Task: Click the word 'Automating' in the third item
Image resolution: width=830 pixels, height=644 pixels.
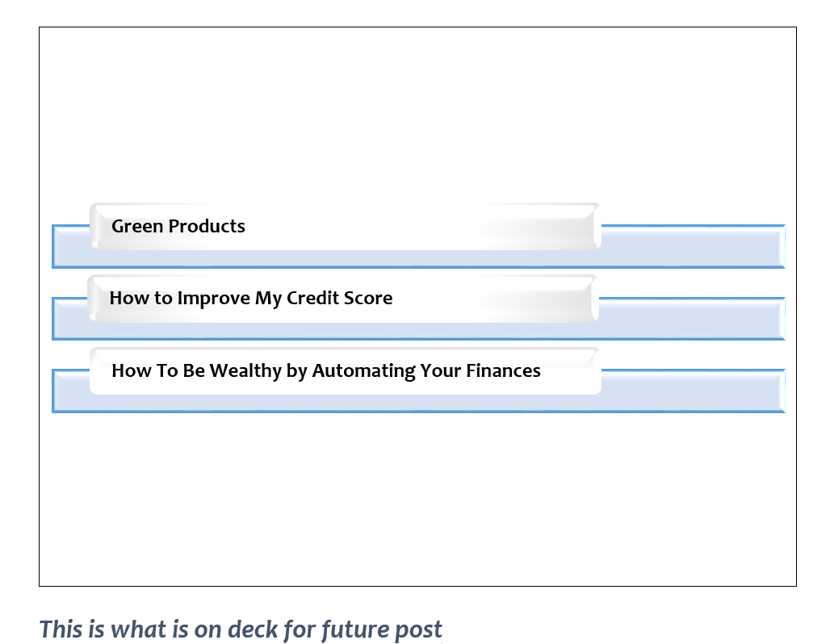Action: coord(353,371)
